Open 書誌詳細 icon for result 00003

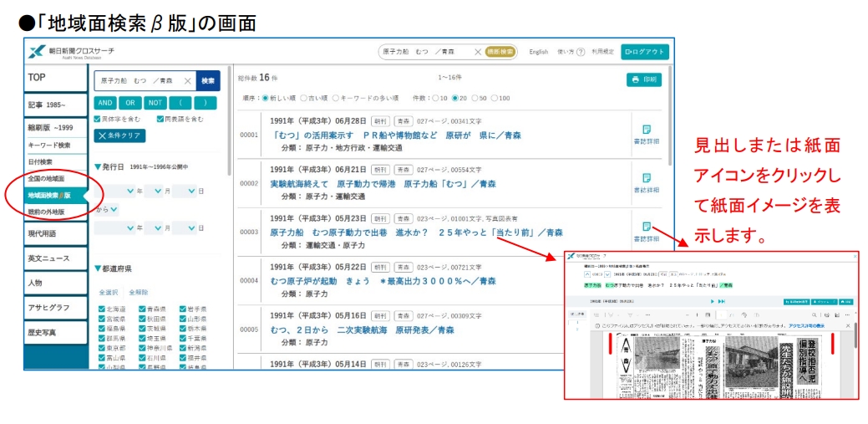point(646,227)
